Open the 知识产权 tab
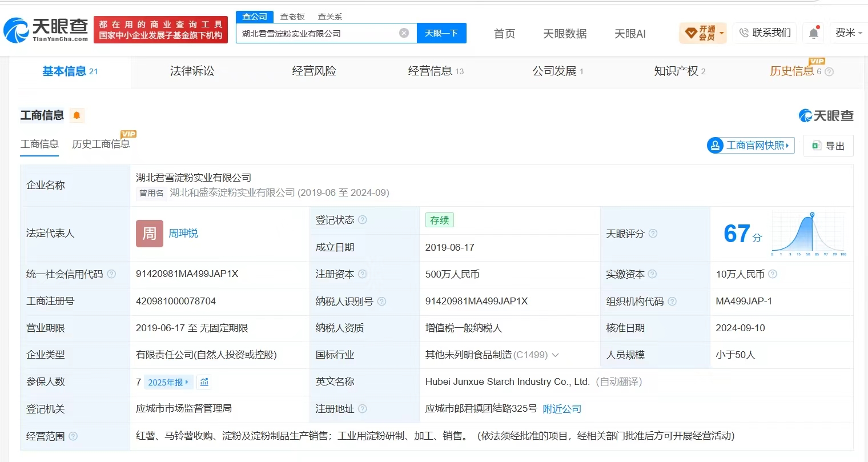 point(680,71)
